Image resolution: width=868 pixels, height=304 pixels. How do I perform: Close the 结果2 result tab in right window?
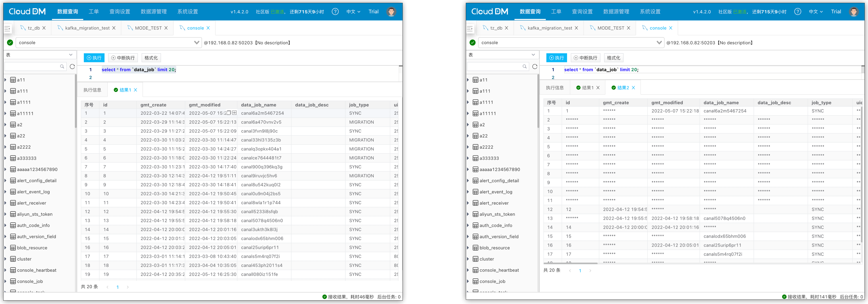tap(633, 88)
